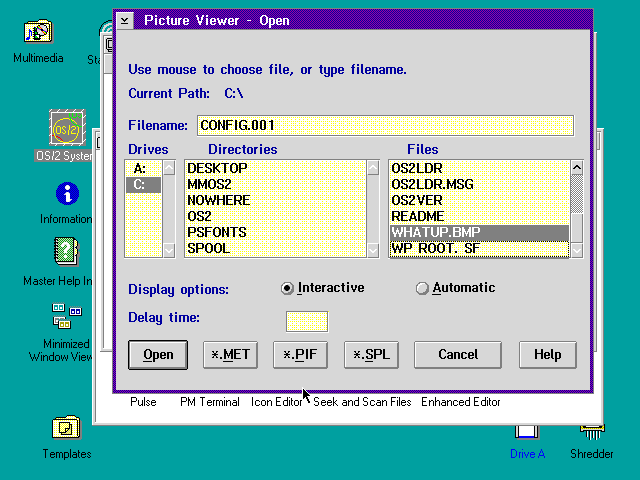Select drive A: in Drives list
The height and width of the screenshot is (480, 640).
pos(143,169)
